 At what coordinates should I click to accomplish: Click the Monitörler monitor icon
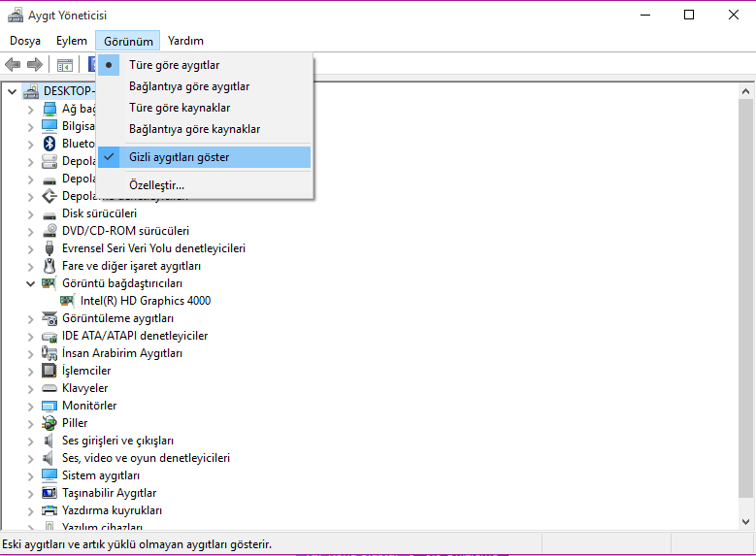(49, 406)
